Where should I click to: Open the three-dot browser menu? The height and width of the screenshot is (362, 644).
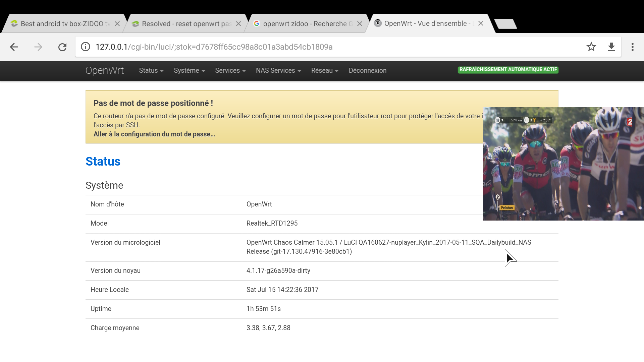tap(632, 47)
